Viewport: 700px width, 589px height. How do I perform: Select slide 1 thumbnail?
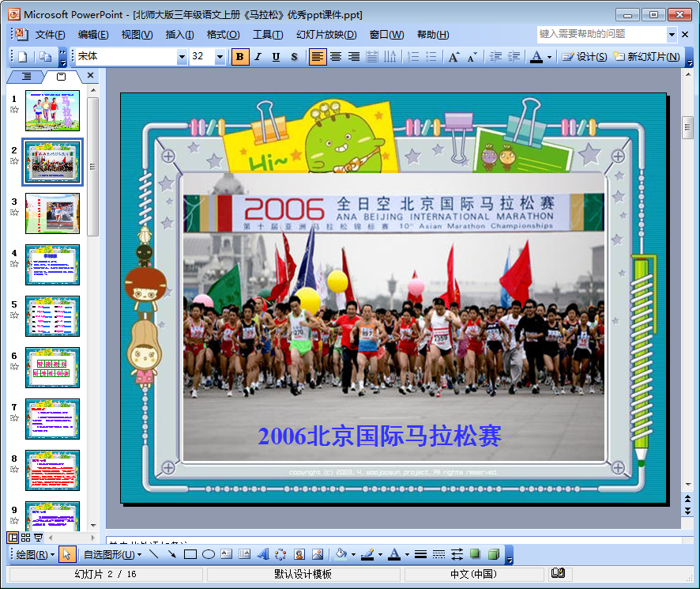click(x=53, y=111)
